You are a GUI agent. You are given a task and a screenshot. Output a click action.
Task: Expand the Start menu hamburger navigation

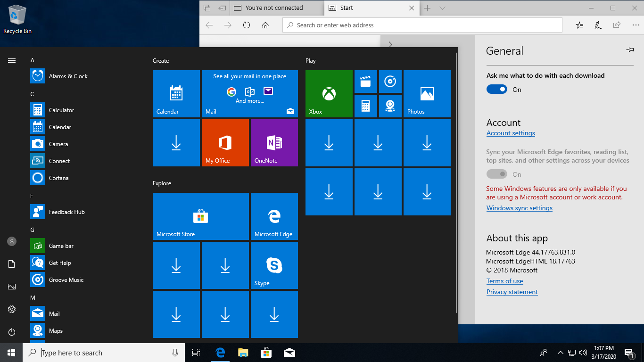pyautogui.click(x=12, y=60)
